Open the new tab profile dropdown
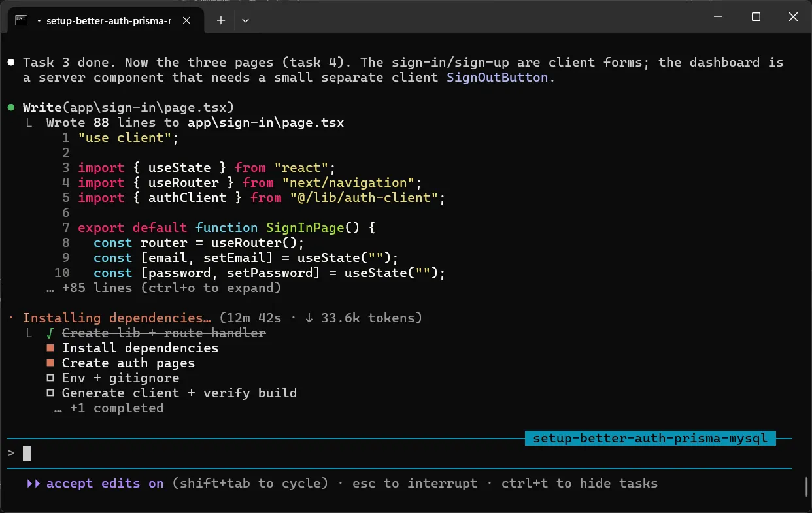 [246, 20]
